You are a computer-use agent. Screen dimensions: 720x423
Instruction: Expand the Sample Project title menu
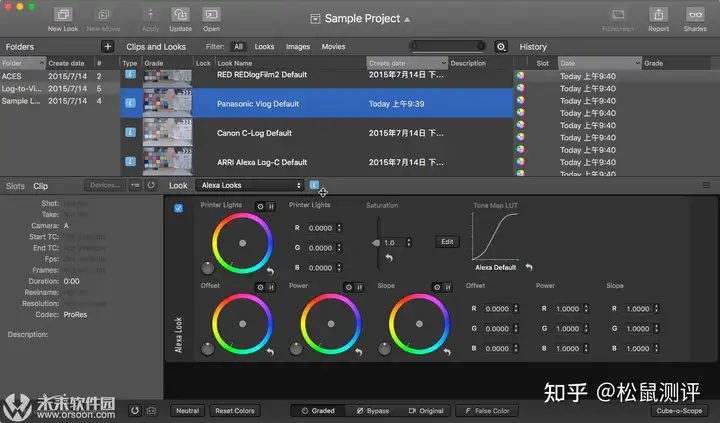(x=407, y=19)
